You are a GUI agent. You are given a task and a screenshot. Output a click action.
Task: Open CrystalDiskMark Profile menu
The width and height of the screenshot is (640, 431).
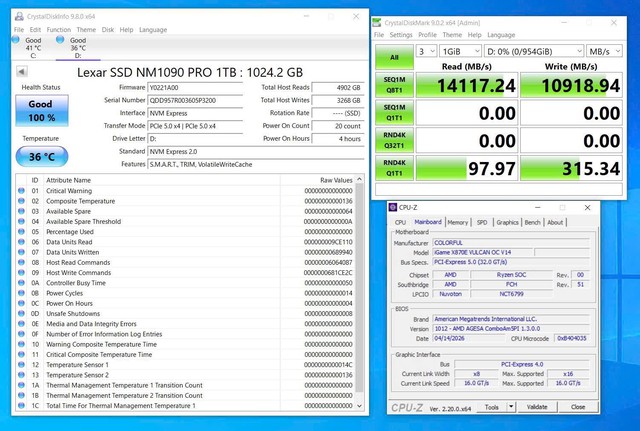(427, 35)
